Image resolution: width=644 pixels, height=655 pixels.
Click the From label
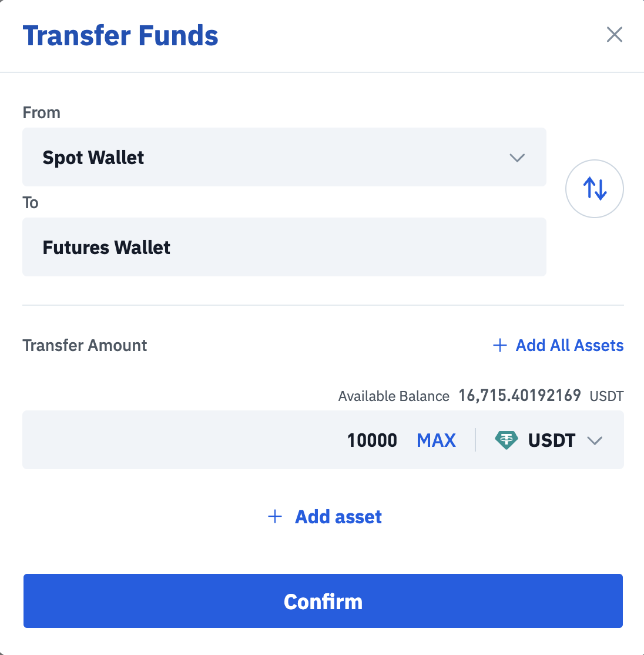41,112
